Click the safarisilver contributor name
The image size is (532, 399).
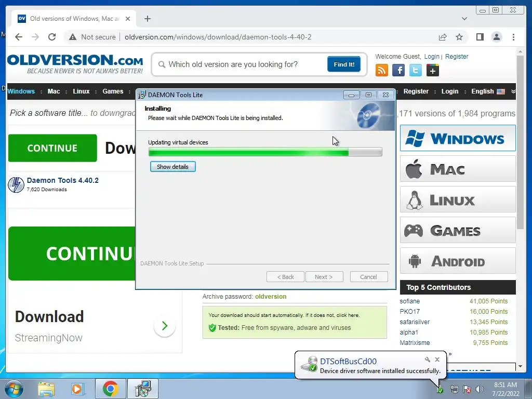coord(415,322)
